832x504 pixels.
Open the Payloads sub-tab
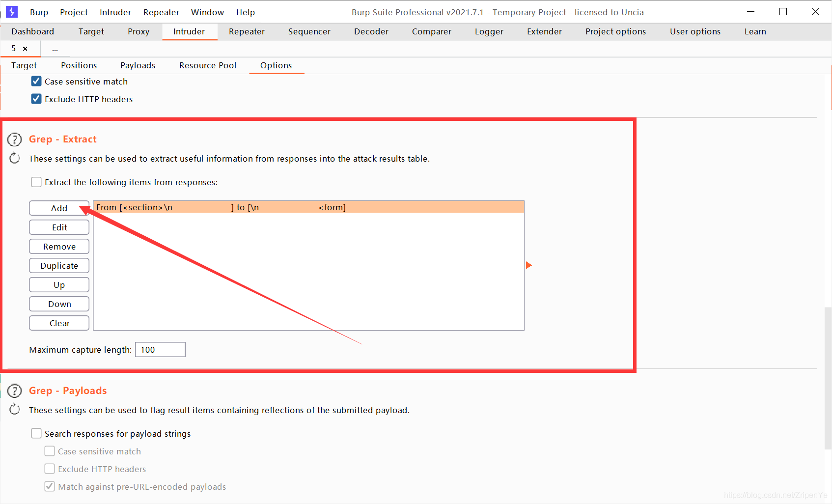[138, 65]
